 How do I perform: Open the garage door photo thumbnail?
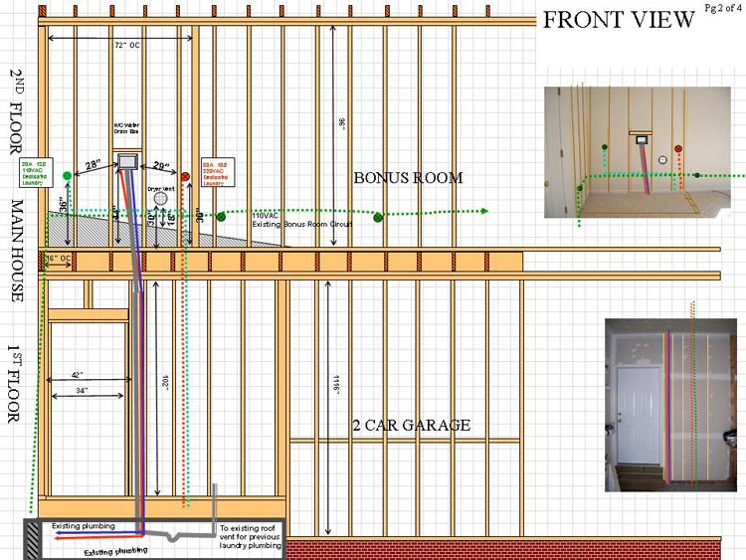click(x=670, y=405)
